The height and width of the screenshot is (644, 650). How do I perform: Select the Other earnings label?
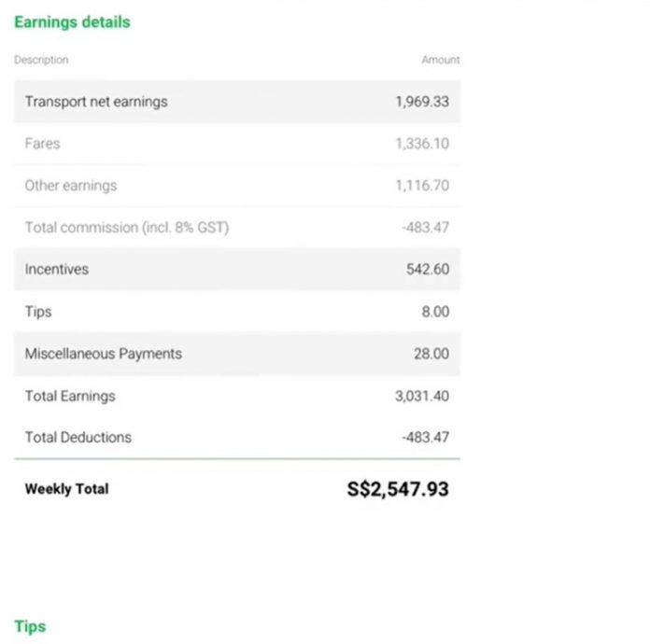pos(71,186)
